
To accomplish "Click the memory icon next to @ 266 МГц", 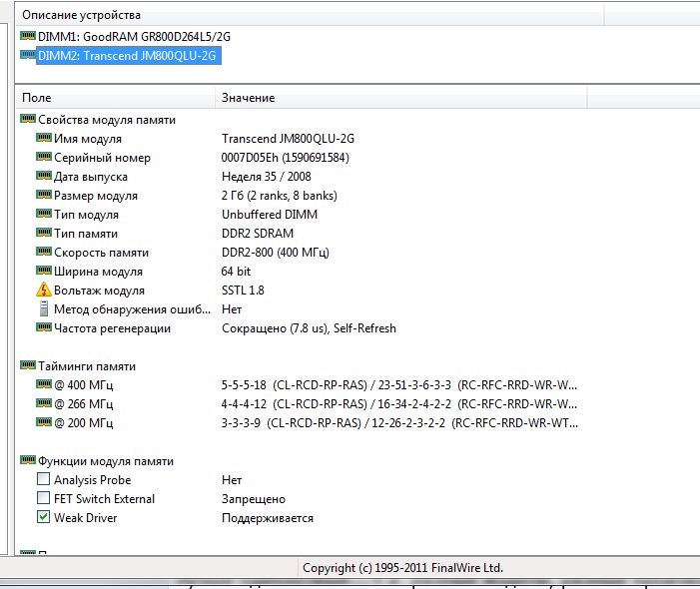I will pyautogui.click(x=43, y=404).
